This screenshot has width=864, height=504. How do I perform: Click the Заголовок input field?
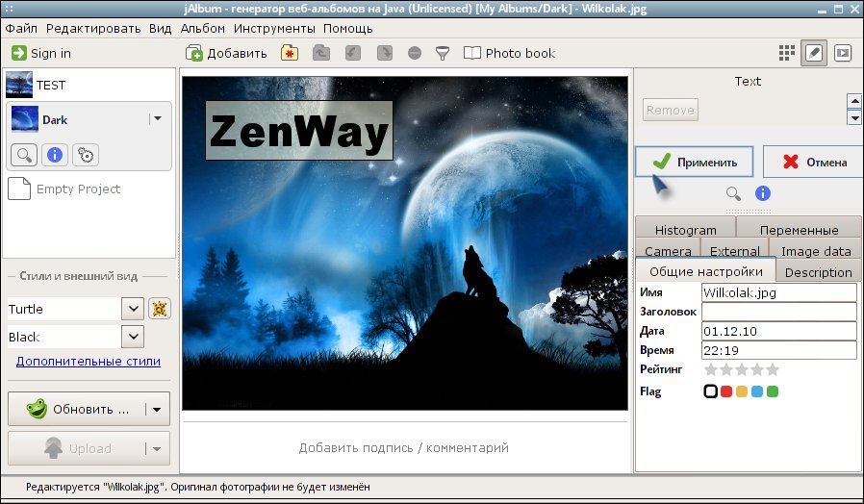click(779, 312)
